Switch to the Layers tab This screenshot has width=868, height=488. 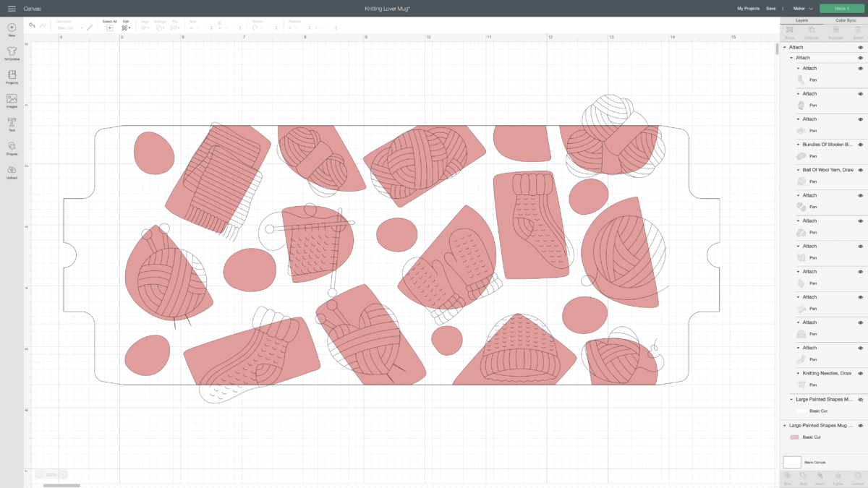tap(801, 20)
